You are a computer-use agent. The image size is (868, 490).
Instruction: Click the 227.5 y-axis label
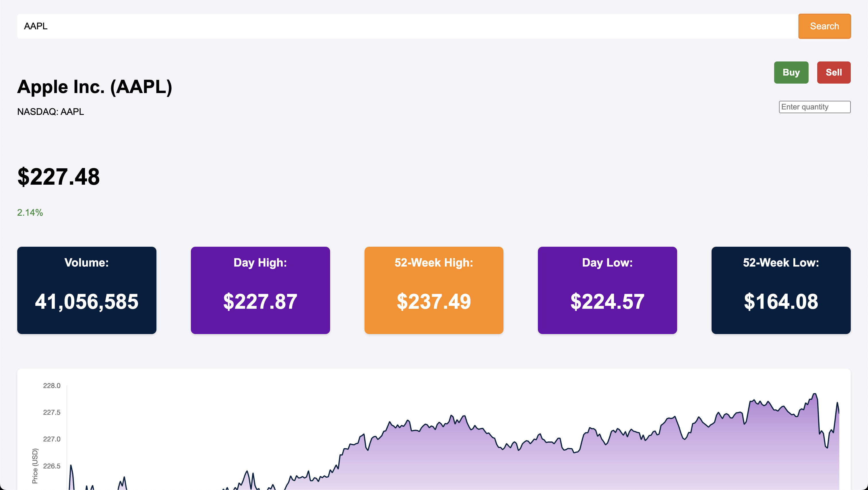point(52,412)
